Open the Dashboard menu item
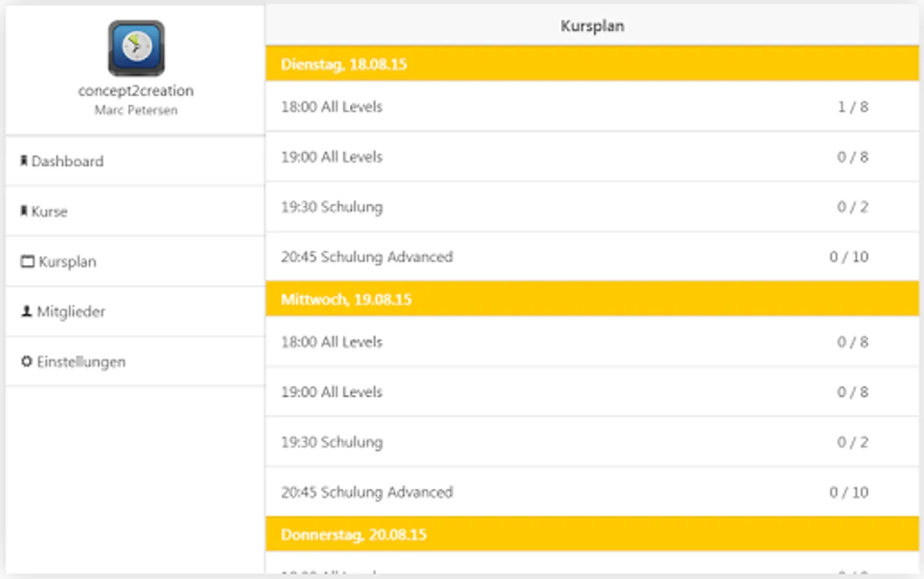Viewport: 924px width, 579px height. point(68,161)
